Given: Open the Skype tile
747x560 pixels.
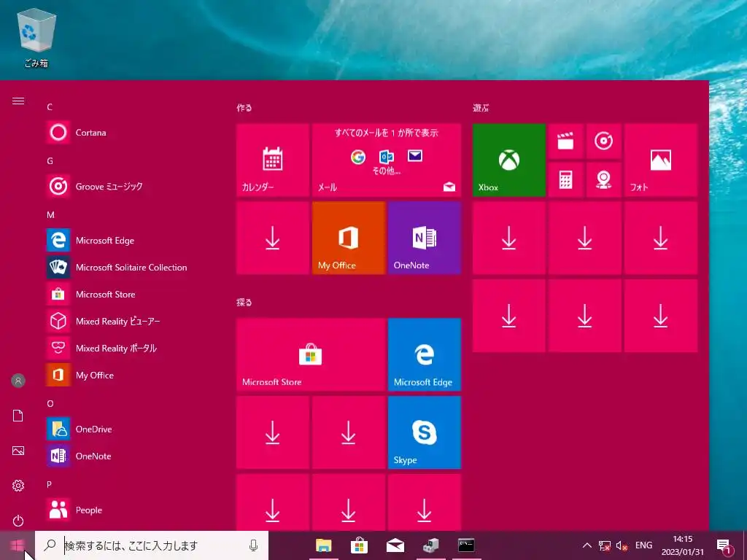Looking at the screenshot, I should 425,432.
